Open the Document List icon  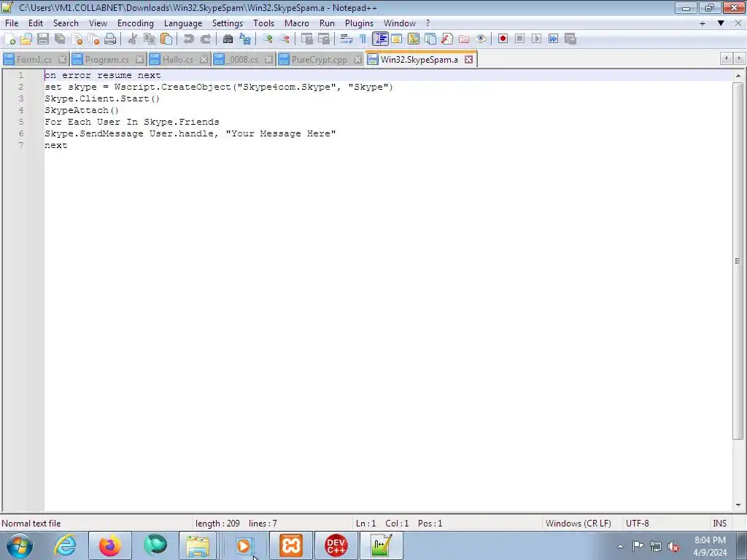coord(430,39)
